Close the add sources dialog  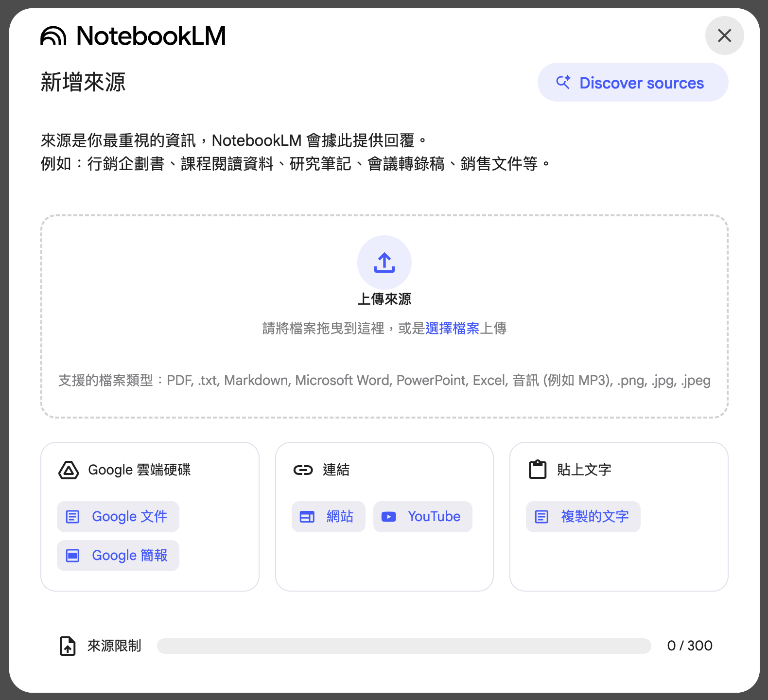point(724,35)
